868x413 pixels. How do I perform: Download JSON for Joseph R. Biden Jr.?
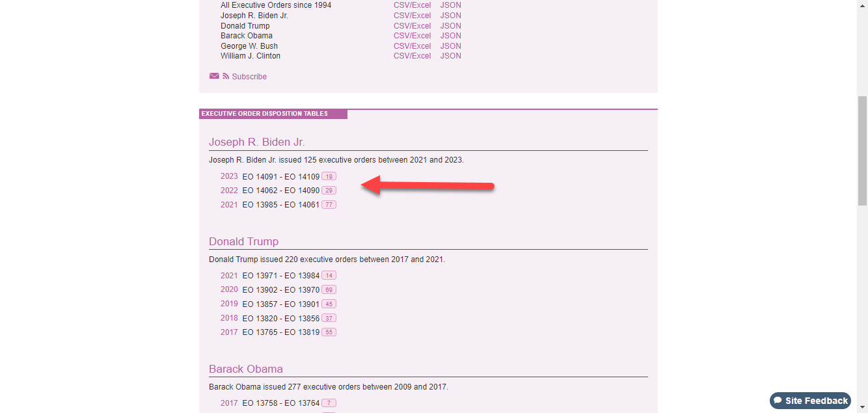point(450,16)
